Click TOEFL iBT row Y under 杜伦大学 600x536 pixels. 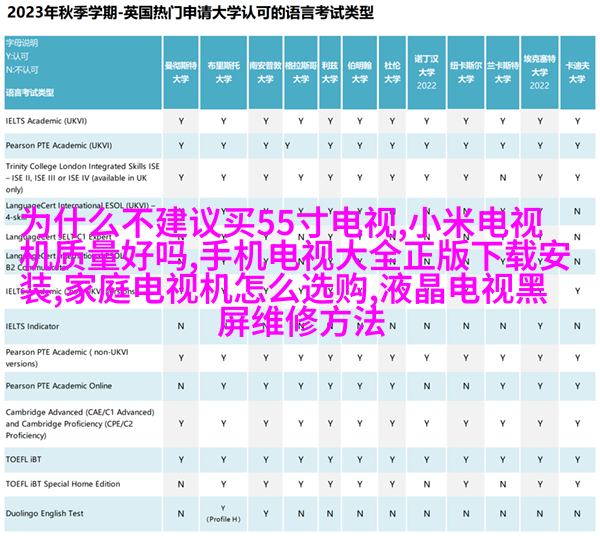392,459
